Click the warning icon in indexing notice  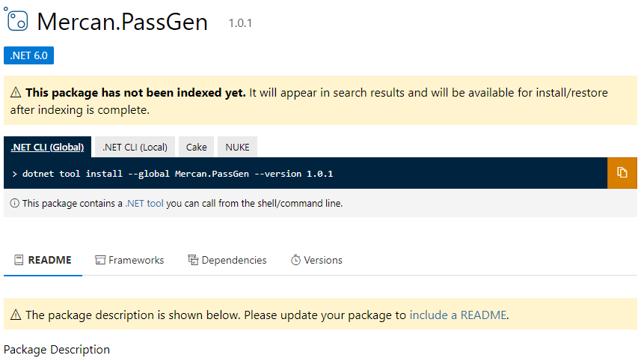pos(16,93)
